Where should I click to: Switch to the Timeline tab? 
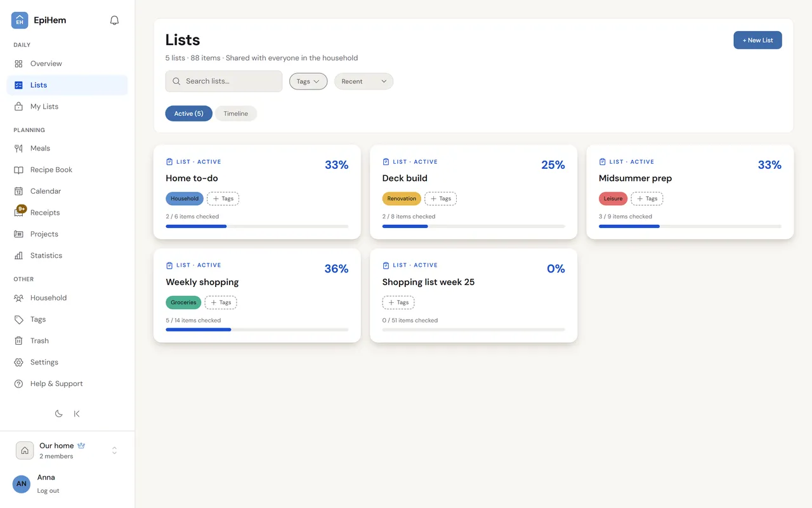click(x=236, y=114)
